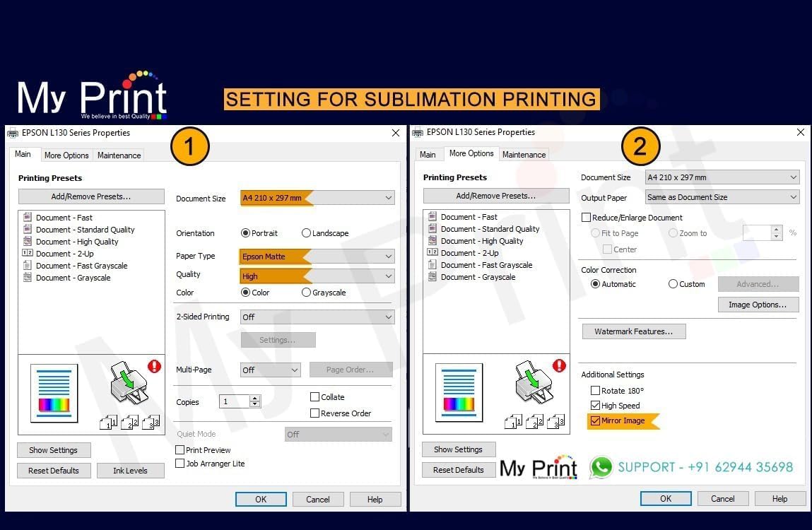Click the Document - High Quality icon in the right dialog
This screenshot has height=530, width=812.
tap(433, 240)
